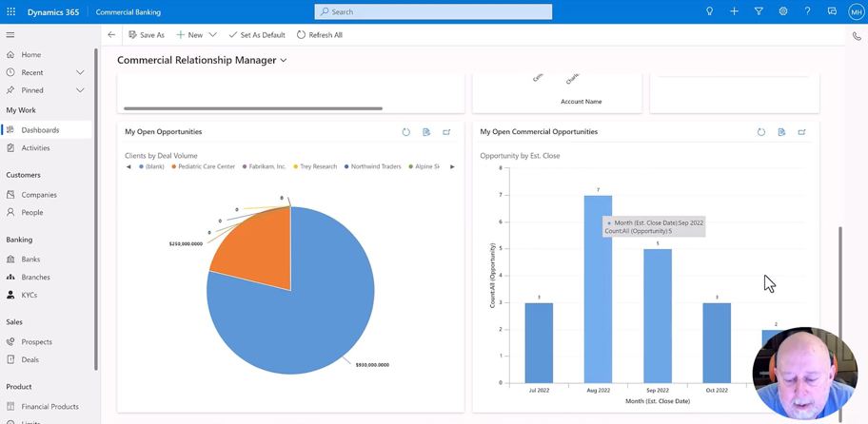Image resolution: width=868 pixels, height=424 pixels.
Task: Go back with the left arrow
Action: (111, 35)
